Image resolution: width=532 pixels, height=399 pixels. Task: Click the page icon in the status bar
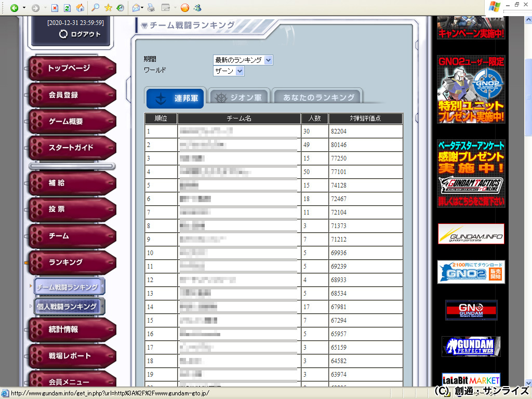tap(4, 394)
